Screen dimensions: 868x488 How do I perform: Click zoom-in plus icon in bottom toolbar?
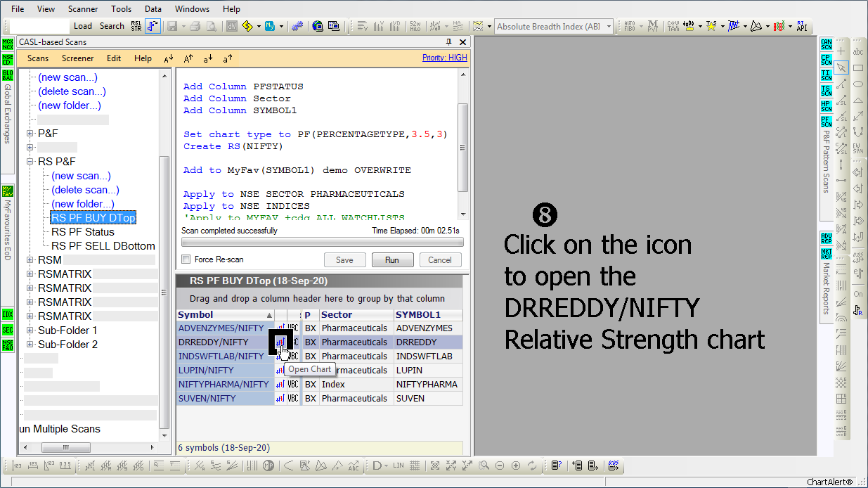click(x=516, y=465)
